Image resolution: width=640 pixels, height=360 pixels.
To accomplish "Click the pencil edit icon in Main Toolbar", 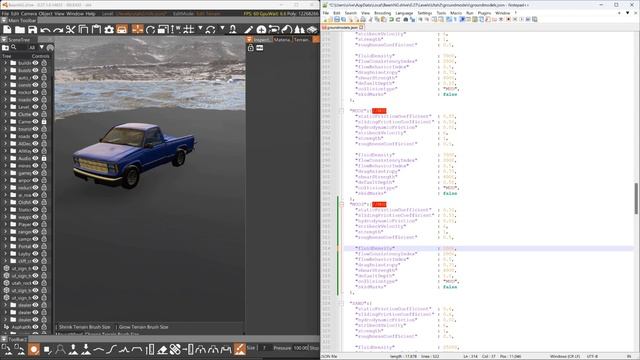I will [x=248, y=30].
